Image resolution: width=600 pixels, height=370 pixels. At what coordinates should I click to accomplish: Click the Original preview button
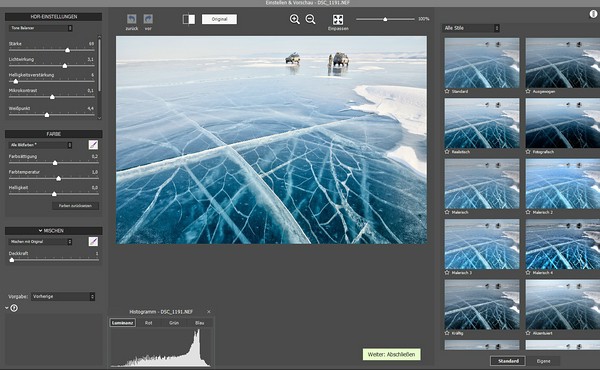tap(219, 19)
